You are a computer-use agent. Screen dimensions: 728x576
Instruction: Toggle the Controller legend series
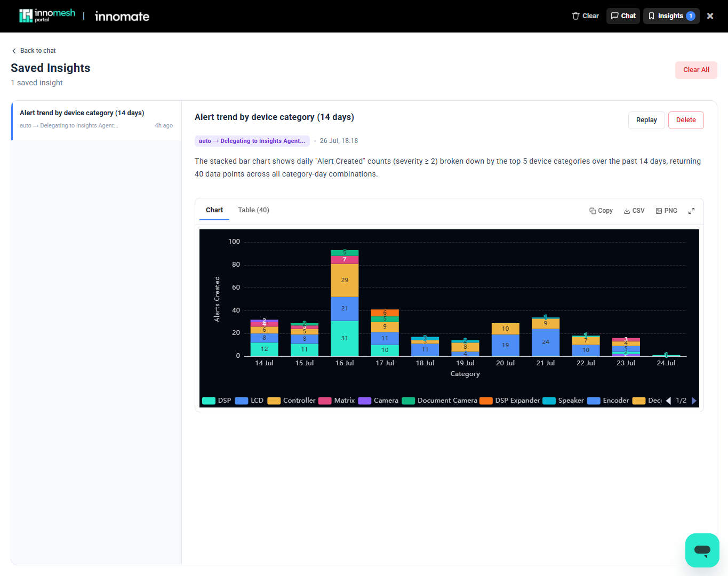pos(292,401)
